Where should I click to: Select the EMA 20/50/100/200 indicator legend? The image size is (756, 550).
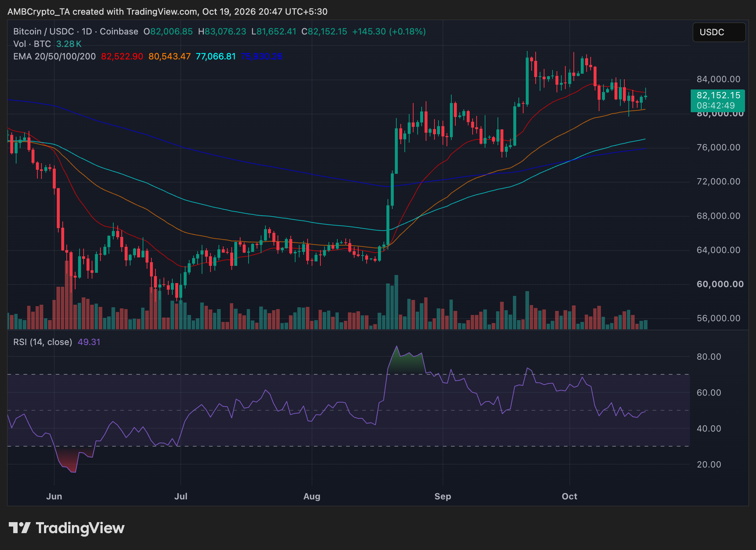[55, 56]
